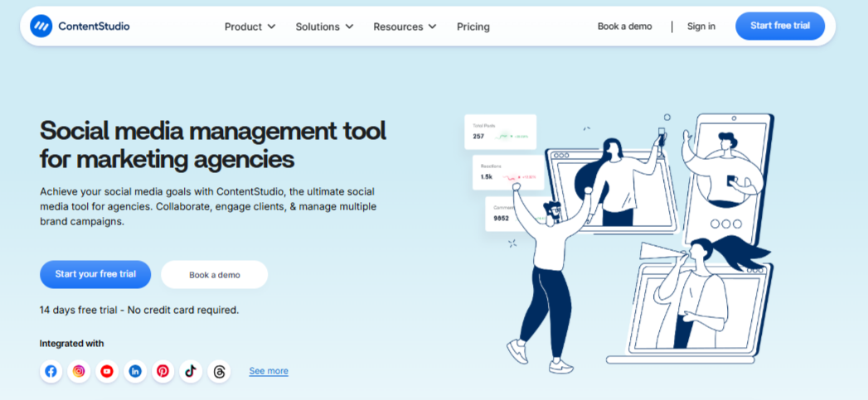Click the ContentStudio brand name text
Screen dimensions: 868x400
tap(94, 27)
